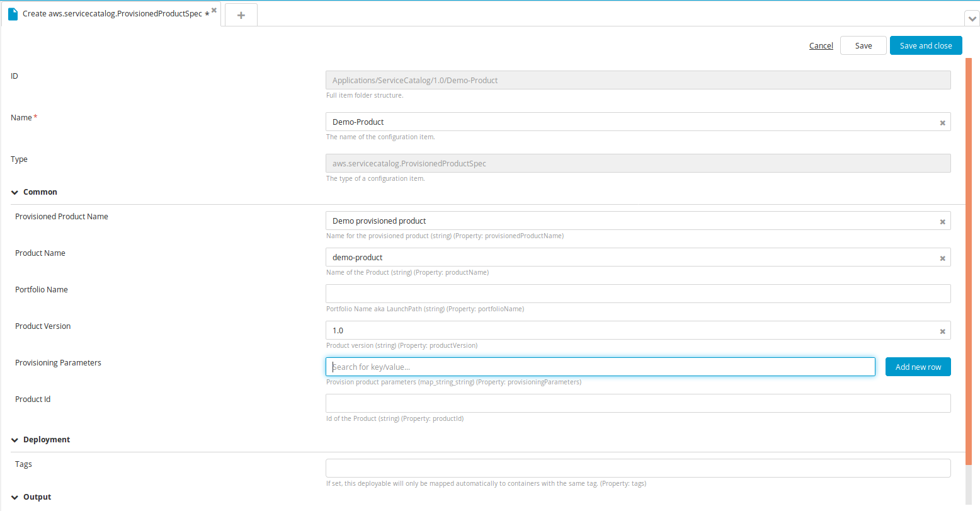Switch to Create aws.servicecatalog.ProvisionedProductSpec tab

[112, 14]
